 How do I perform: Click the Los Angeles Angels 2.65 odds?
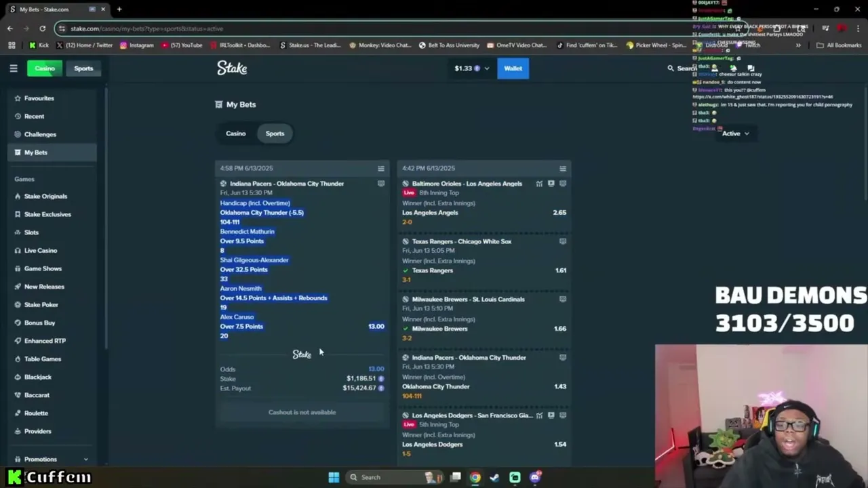click(559, 213)
